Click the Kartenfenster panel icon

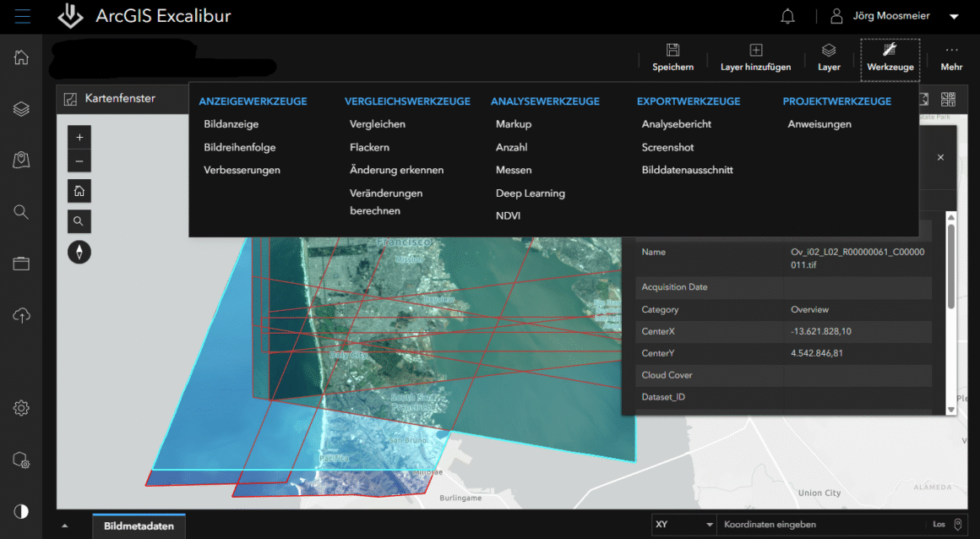[x=71, y=99]
